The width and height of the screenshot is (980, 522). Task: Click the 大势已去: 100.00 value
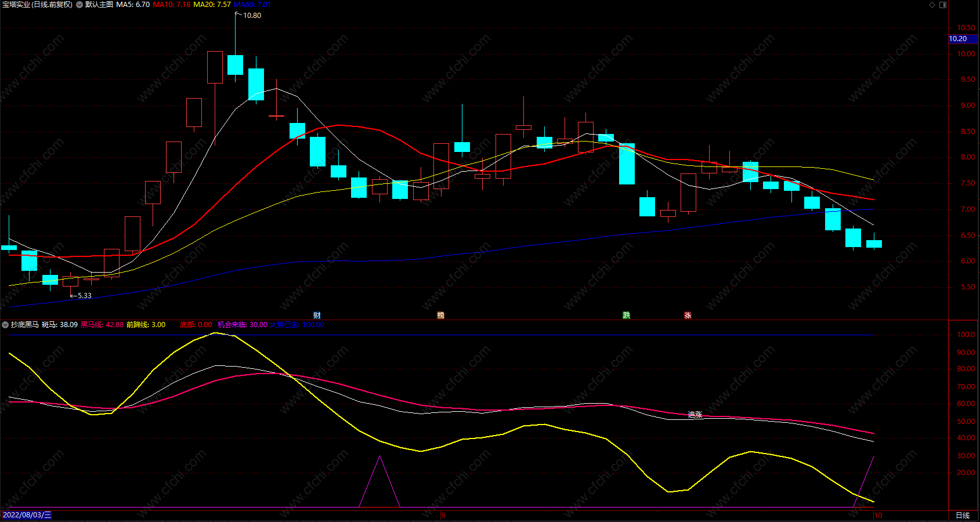point(297,325)
